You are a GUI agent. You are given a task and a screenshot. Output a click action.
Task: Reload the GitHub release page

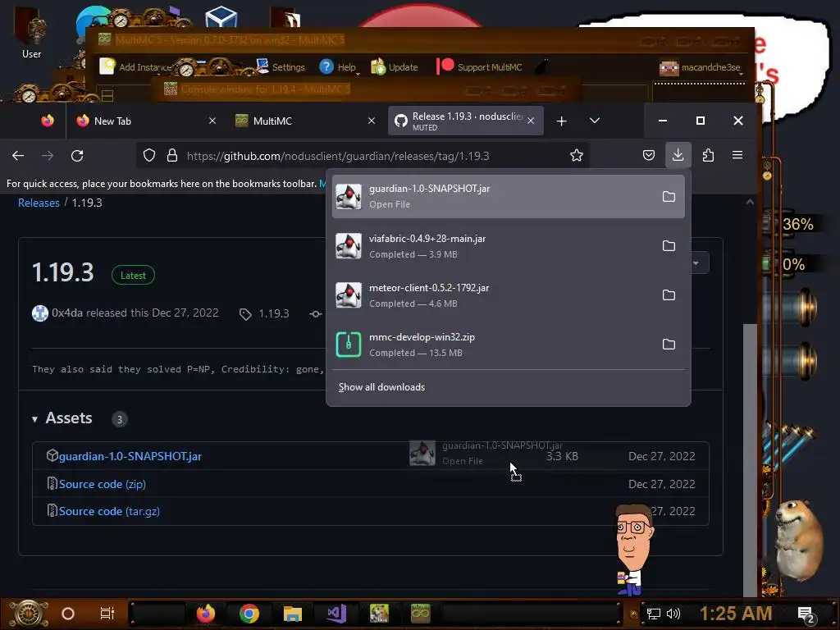click(x=77, y=156)
